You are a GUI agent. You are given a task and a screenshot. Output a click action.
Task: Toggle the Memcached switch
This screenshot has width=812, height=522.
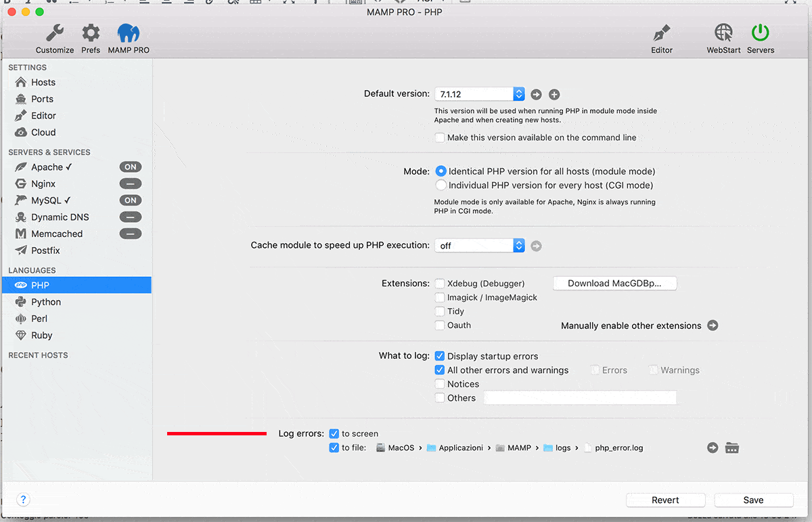131,234
